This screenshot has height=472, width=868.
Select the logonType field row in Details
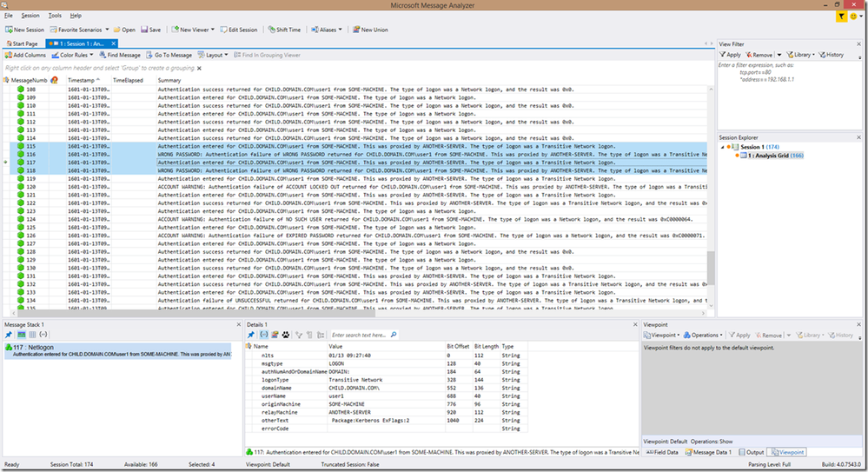387,380
